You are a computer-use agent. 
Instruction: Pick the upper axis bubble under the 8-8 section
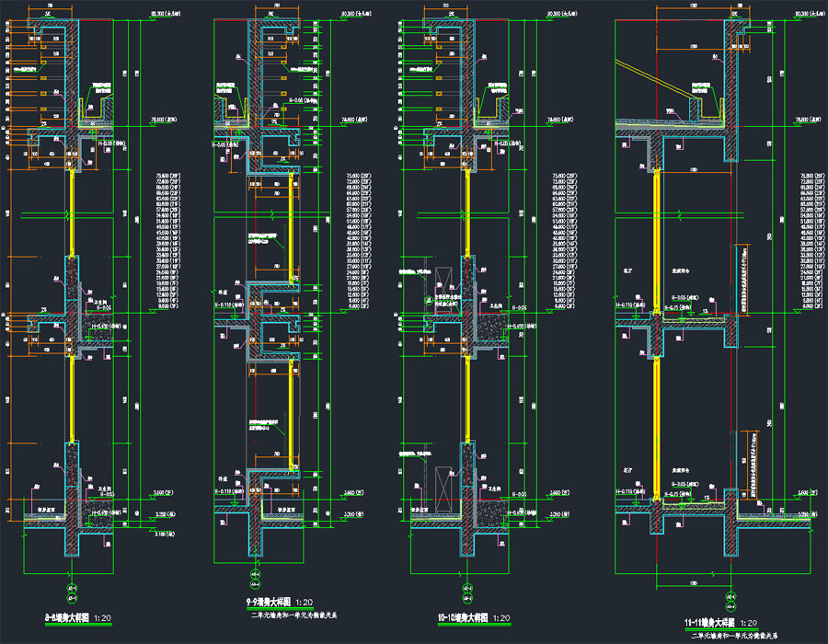coord(72,588)
